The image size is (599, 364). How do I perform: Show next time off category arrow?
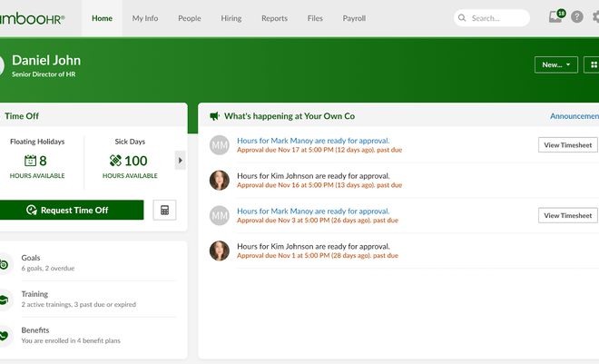coord(181,161)
